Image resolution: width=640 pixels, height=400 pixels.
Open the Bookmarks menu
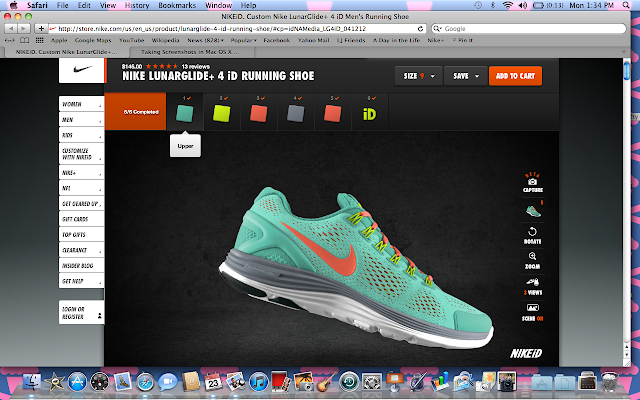[177, 5]
